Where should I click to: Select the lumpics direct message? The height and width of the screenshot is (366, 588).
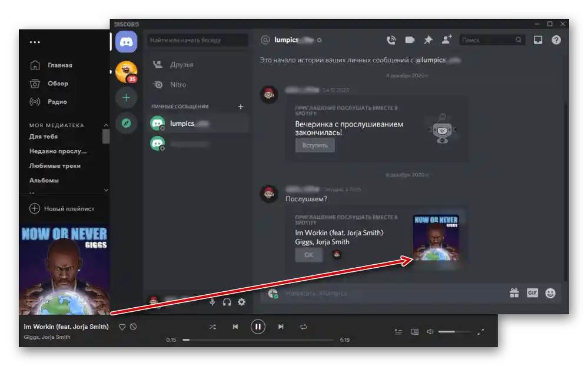[x=198, y=124]
